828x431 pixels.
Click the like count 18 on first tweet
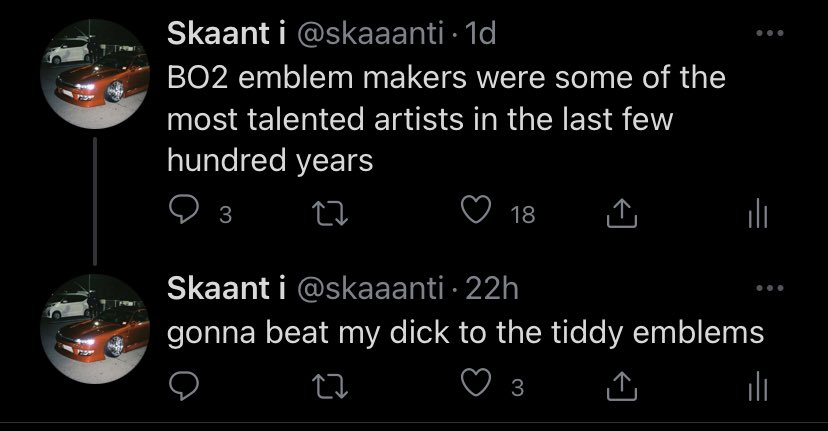click(522, 214)
